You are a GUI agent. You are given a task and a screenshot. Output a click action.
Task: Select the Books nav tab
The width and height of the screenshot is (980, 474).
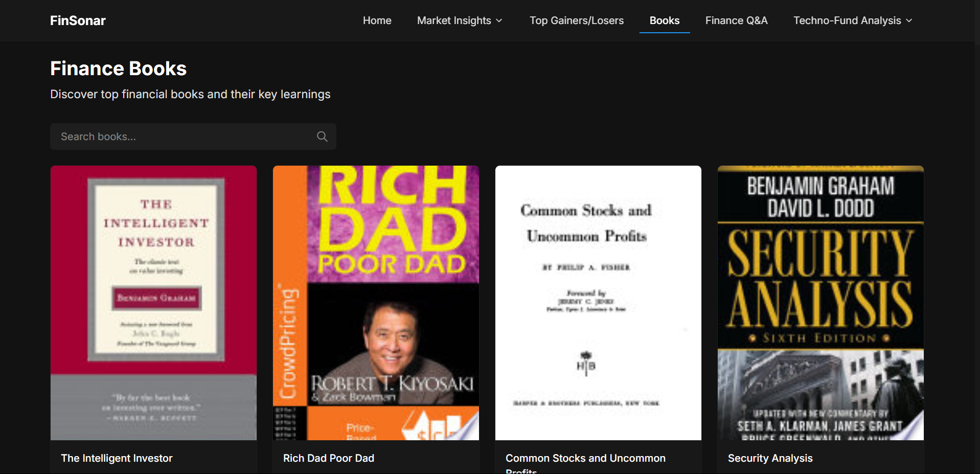[x=665, y=20]
